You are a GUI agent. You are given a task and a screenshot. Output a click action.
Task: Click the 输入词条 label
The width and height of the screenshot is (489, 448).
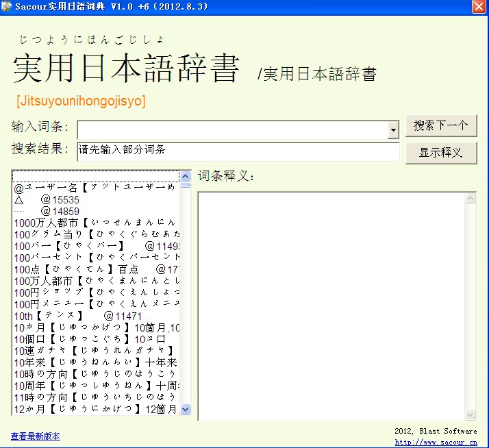(x=40, y=127)
